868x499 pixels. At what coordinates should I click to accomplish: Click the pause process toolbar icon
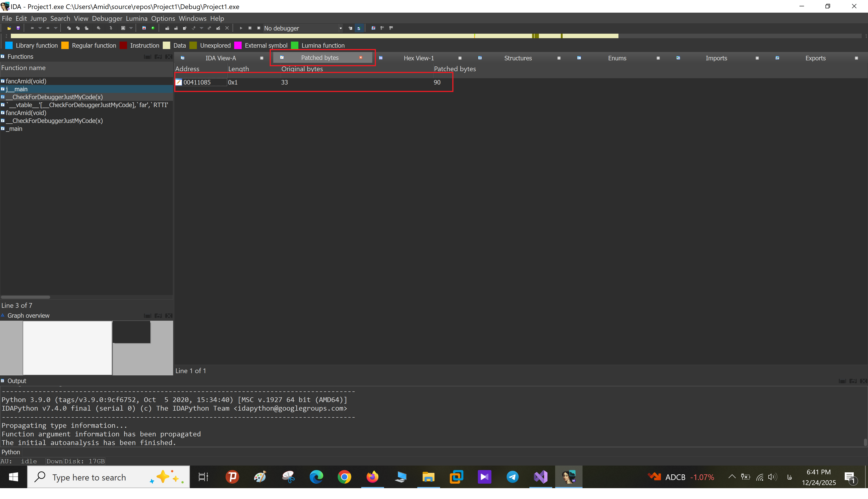click(250, 28)
